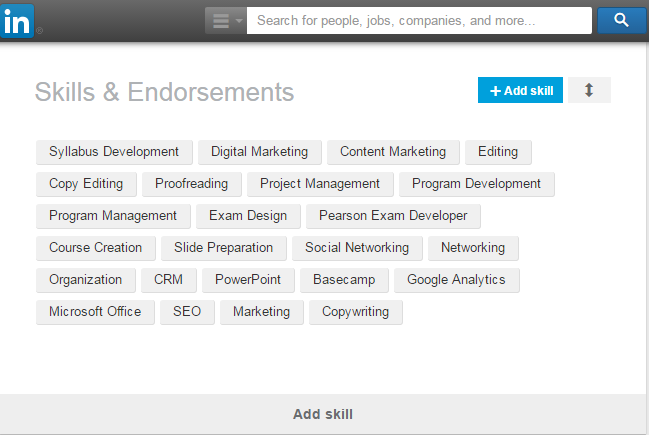Click the Proofreading skill tag
Image resolution: width=649 pixels, height=435 pixels.
192,184
